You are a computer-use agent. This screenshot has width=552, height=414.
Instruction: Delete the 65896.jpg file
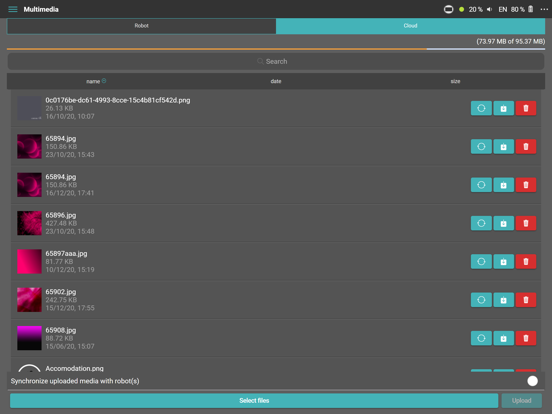click(x=526, y=223)
